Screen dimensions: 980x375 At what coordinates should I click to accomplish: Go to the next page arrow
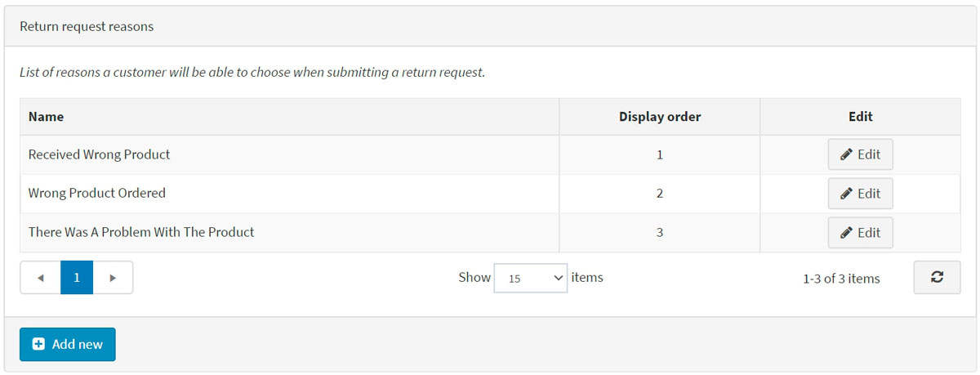click(113, 278)
